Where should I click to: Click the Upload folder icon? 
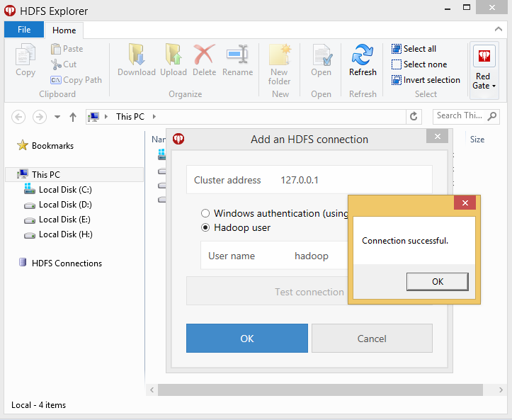[173, 55]
